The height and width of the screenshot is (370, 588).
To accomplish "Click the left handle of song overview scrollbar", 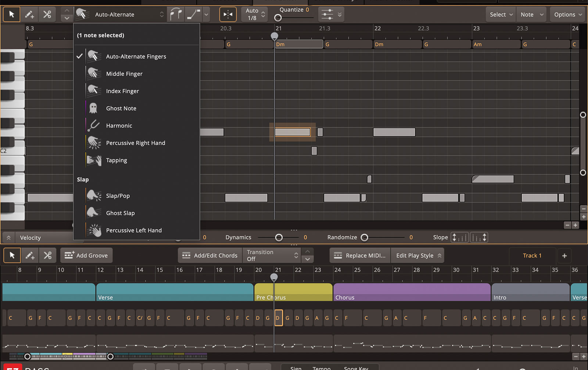I will coord(27,356).
